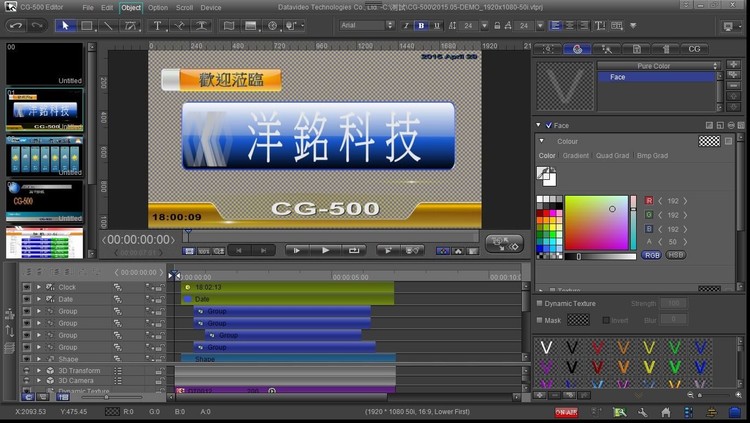Select the Untitled 00 page thumbnail
750x423 pixels.
pyautogui.click(x=44, y=64)
